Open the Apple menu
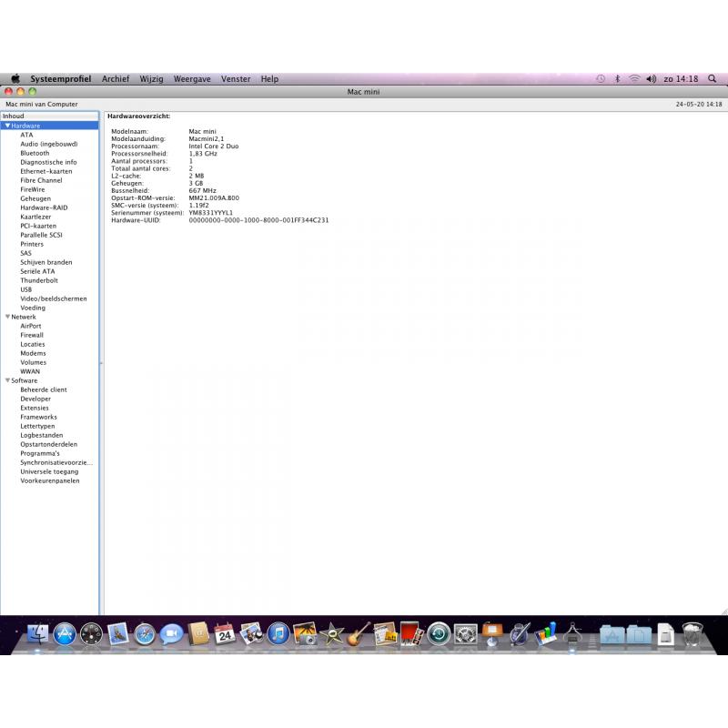This screenshot has width=728, height=728. tap(15, 78)
